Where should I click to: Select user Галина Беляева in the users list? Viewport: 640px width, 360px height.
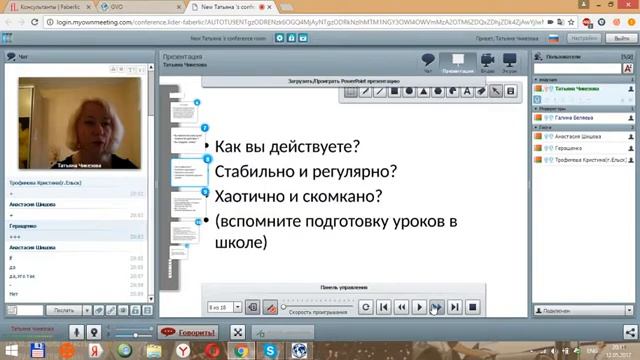pos(584,118)
